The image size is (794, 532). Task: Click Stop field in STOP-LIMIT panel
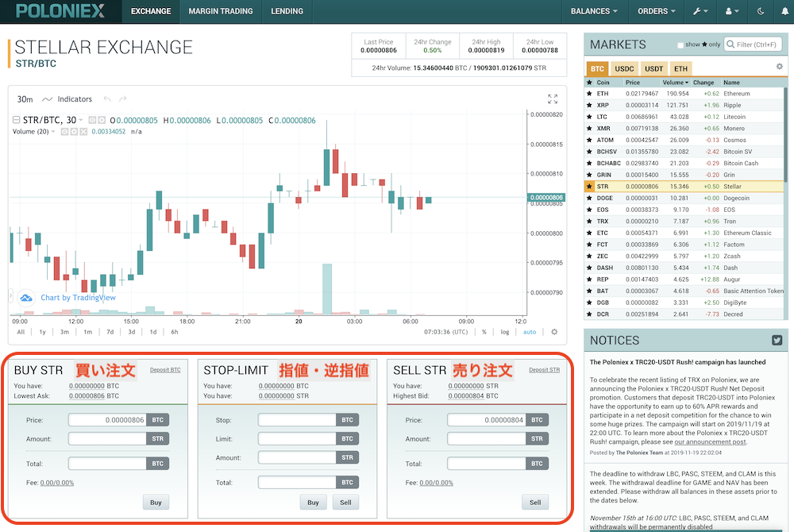[297, 420]
